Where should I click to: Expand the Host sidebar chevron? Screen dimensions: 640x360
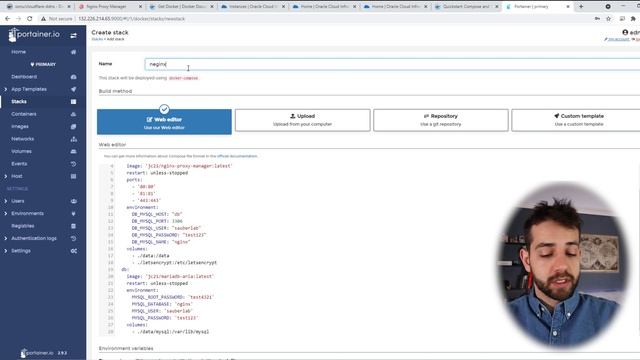6,176
